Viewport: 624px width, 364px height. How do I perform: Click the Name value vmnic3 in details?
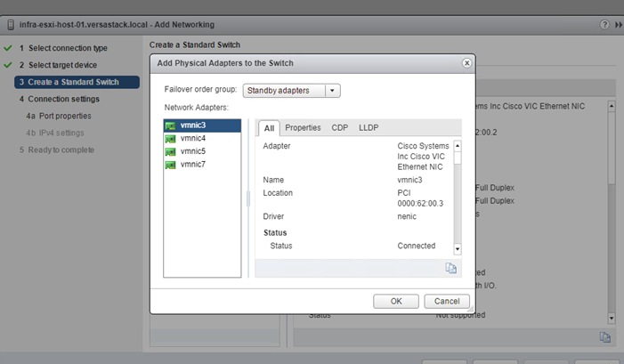click(x=409, y=180)
